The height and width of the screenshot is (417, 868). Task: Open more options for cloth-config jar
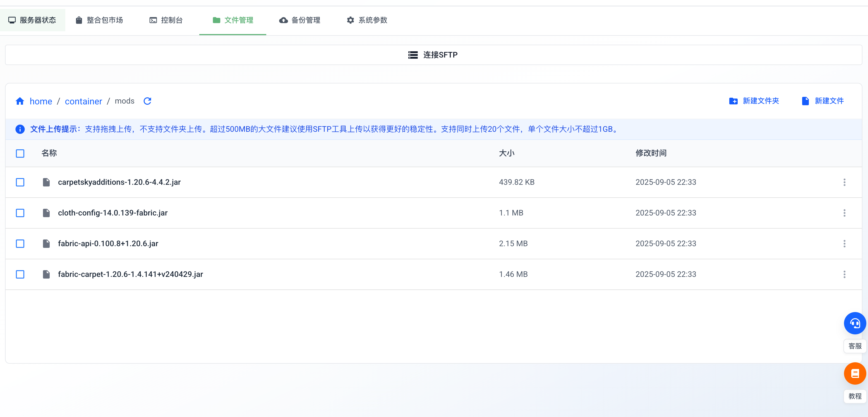coord(844,213)
